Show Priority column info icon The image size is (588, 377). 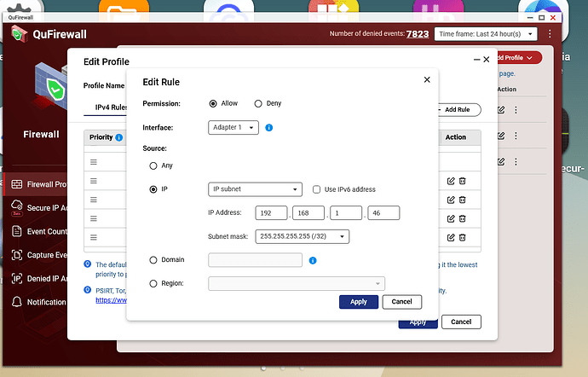(118, 137)
